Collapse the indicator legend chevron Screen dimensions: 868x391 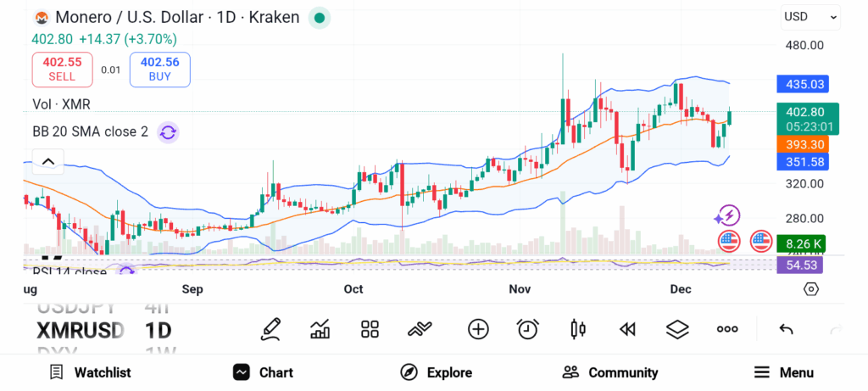[47, 162]
